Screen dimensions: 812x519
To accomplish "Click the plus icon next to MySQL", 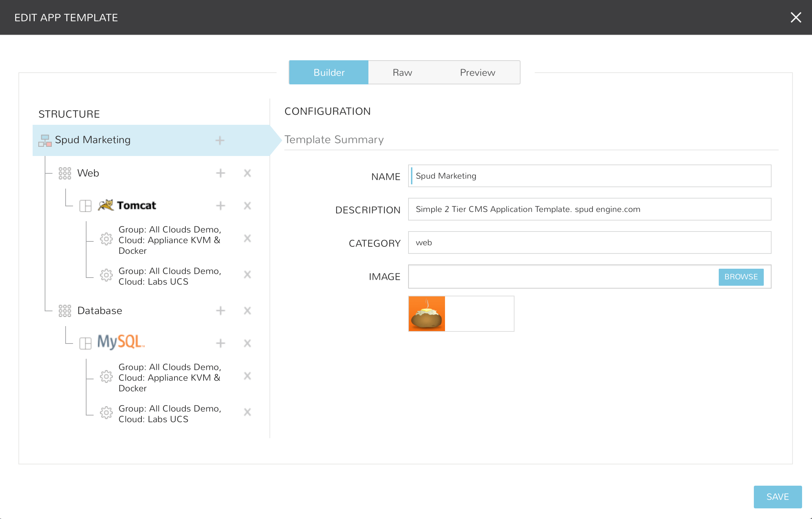I will point(221,343).
